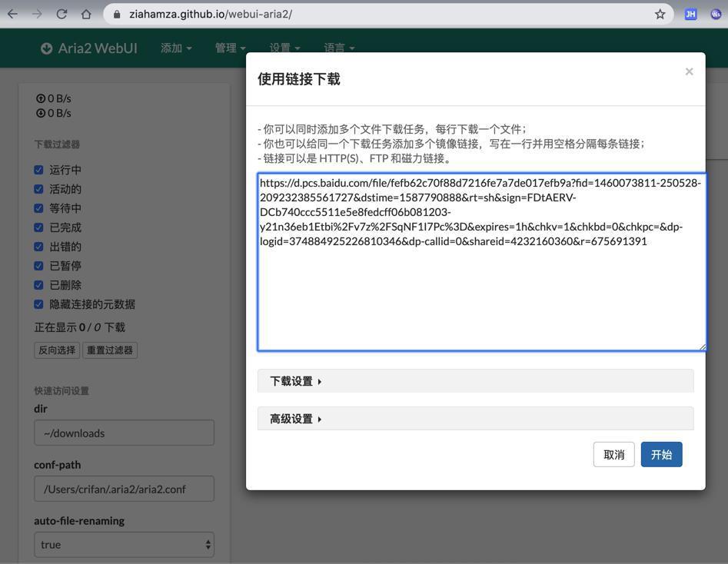Open the 管理 dropdown menu
This screenshot has width=728, height=564.
[231, 48]
